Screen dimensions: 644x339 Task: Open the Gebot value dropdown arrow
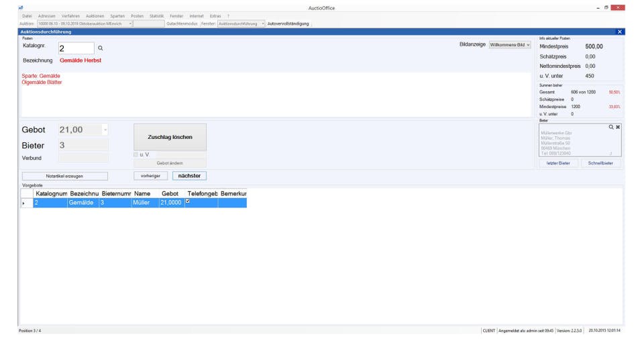105,130
